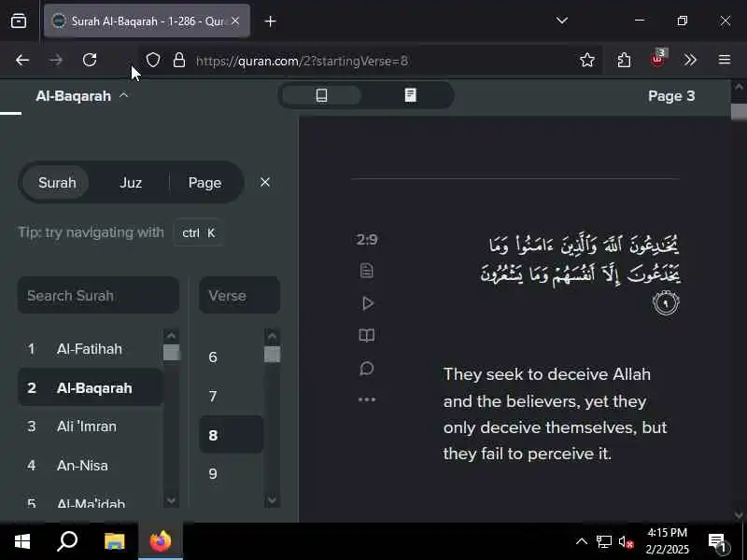Viewport: 747px width, 560px height.
Task: Switch to translation view mode
Action: pos(321,95)
